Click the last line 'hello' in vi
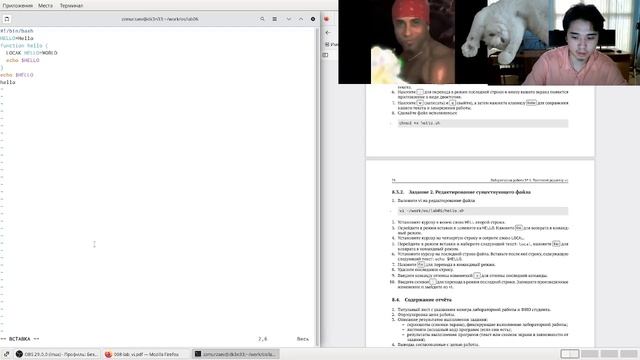 click(x=8, y=82)
